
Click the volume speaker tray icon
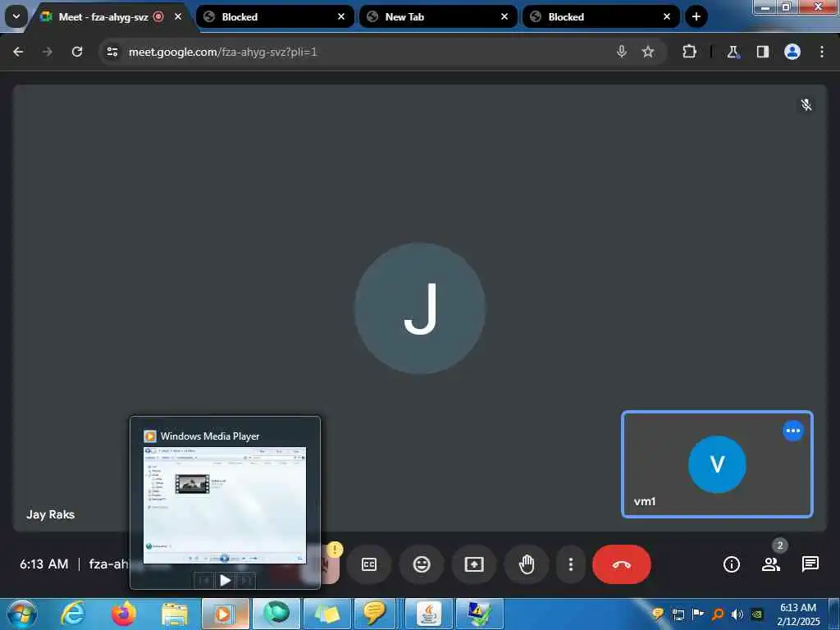(x=737, y=614)
